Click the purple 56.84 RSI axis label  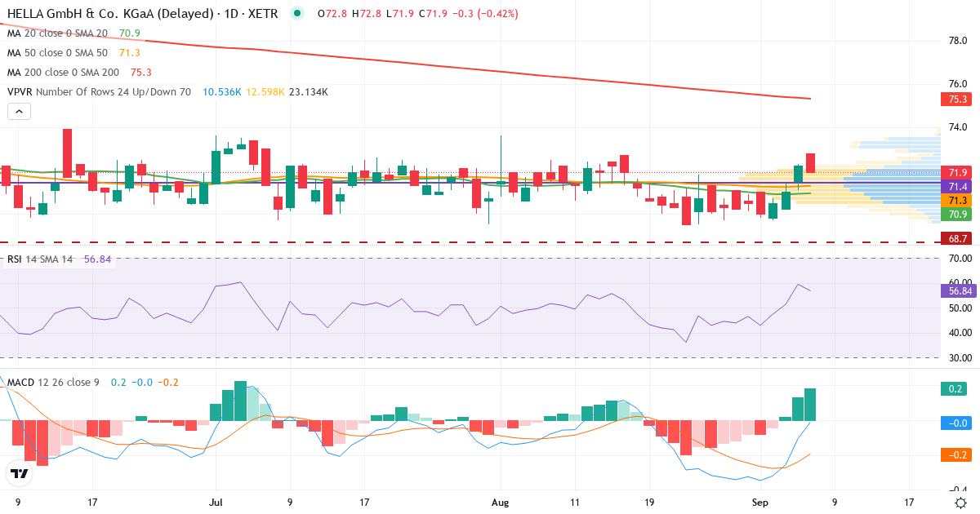960,290
